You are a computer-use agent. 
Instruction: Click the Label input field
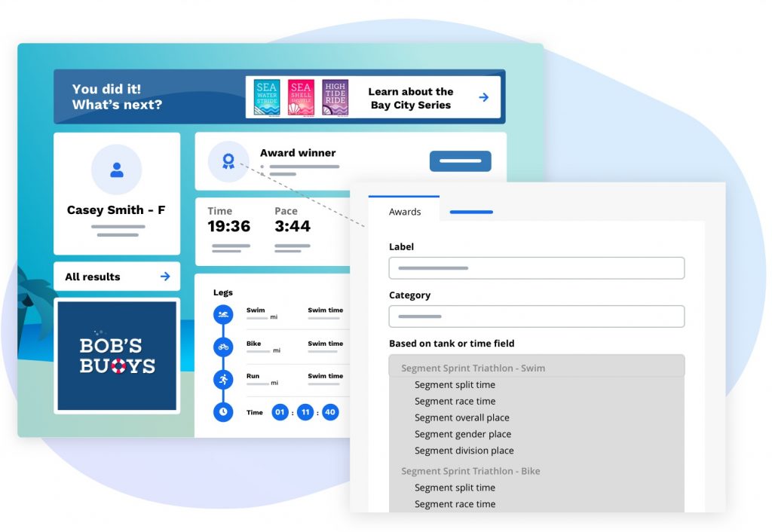(x=536, y=268)
